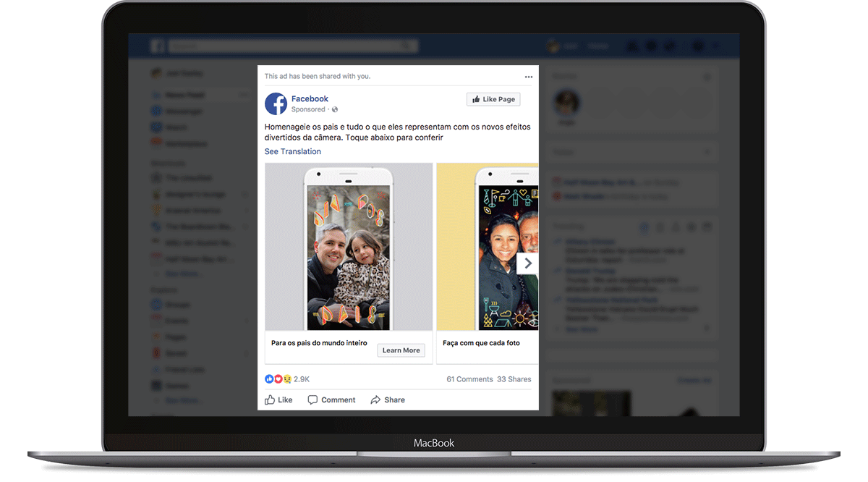Click the Share button under the post
The height and width of the screenshot is (482, 868).
(x=388, y=399)
